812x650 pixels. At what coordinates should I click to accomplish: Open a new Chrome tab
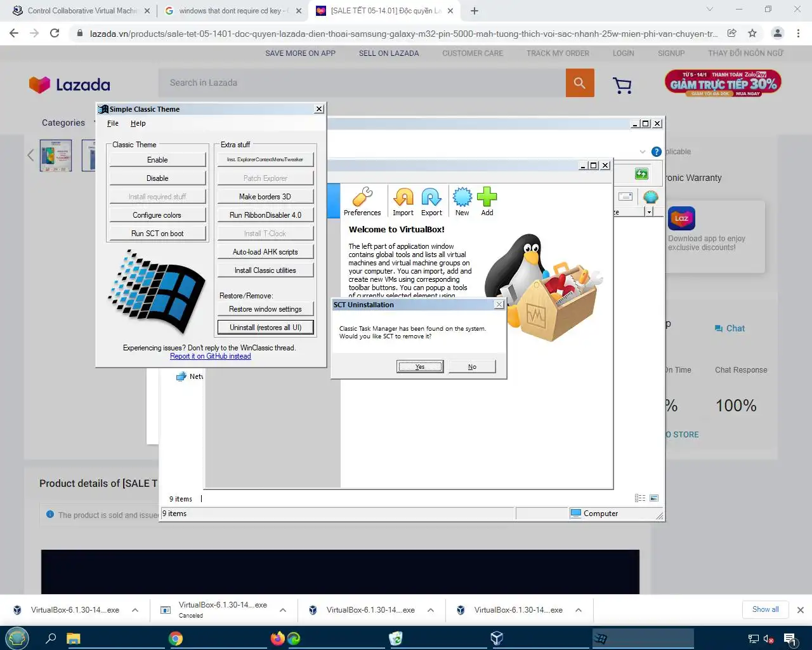tap(475, 11)
